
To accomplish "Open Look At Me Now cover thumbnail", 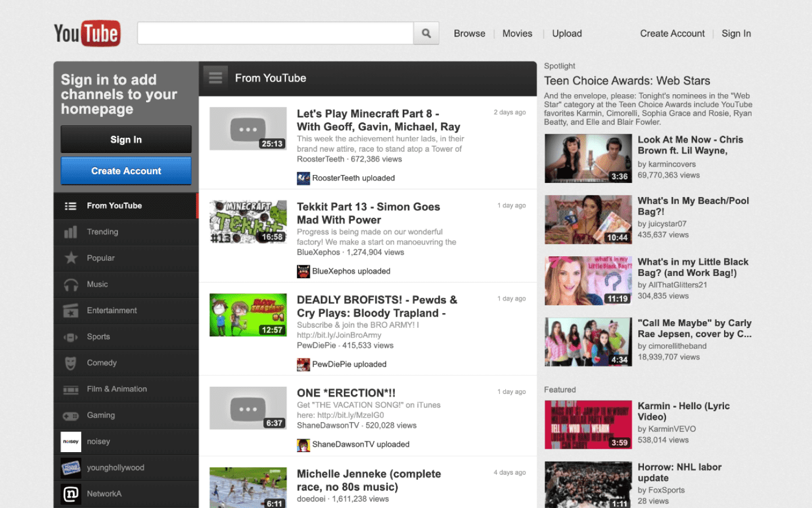I will (588, 159).
